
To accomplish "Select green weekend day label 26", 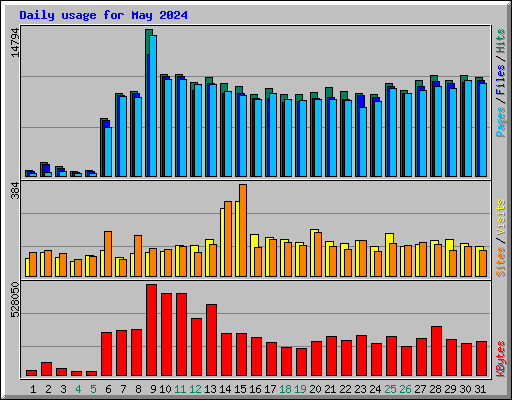I will point(405,389).
